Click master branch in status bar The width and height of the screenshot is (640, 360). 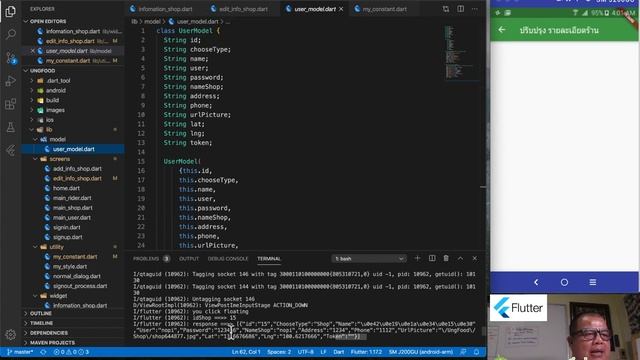click(20, 352)
